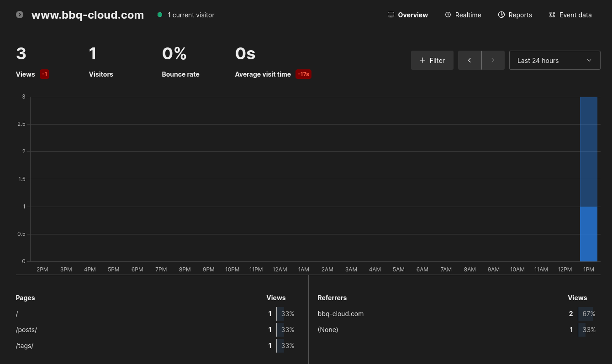Image resolution: width=612 pixels, height=364 pixels.
Task: Click the -1 views change badge
Action: (x=44, y=74)
